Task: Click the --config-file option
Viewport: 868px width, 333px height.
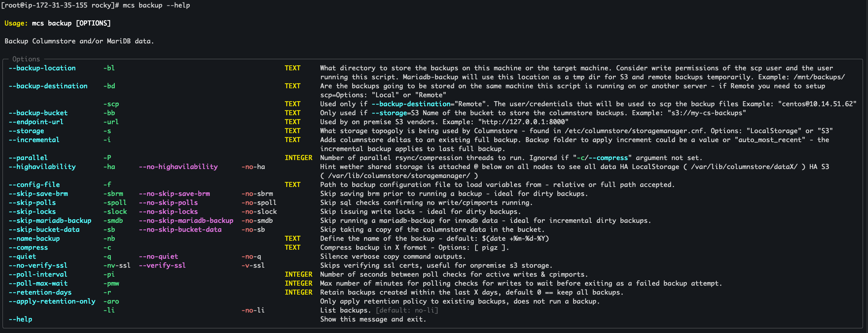Action: click(x=34, y=185)
